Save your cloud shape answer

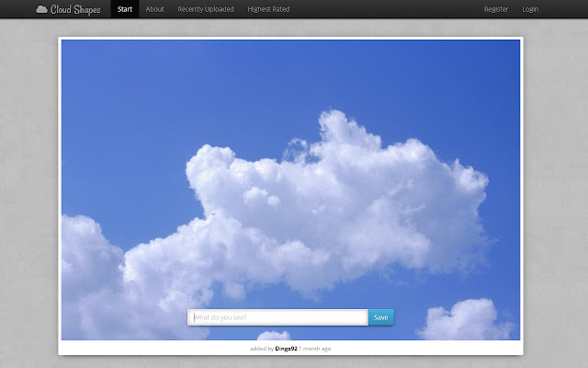381,317
